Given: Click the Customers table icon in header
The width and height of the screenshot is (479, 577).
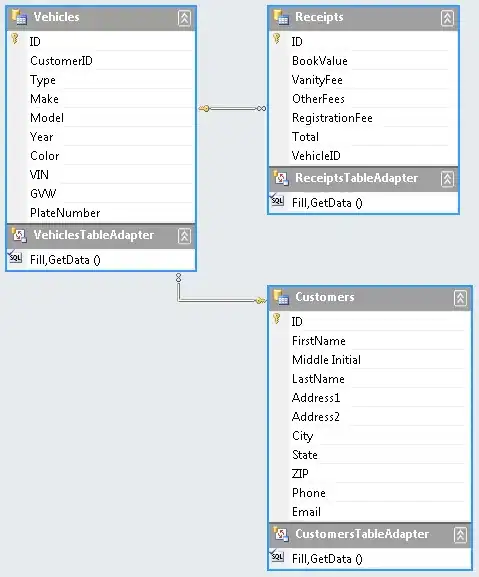Looking at the screenshot, I should pos(281,297).
